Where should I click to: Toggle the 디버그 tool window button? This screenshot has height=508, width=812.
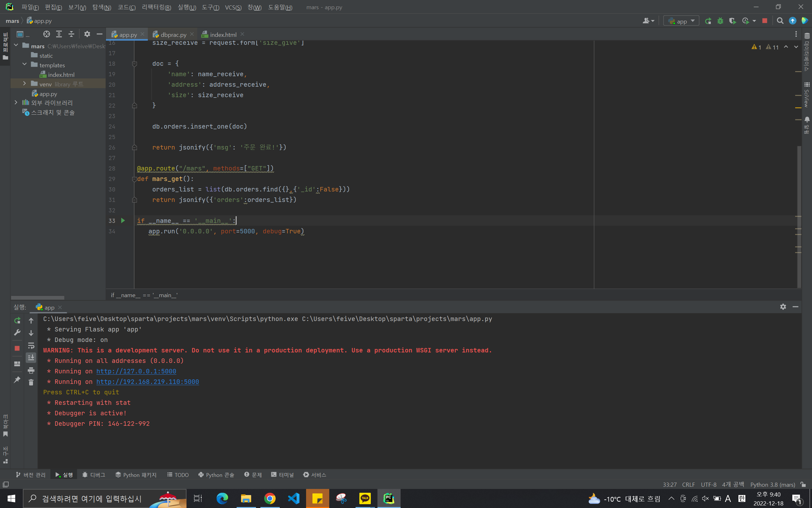(94, 475)
